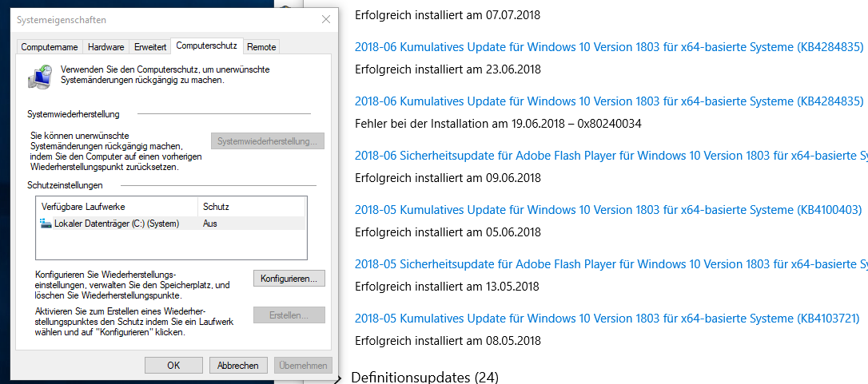Click 'Erfolgreich installiert am 13.05.2018' text

click(448, 286)
